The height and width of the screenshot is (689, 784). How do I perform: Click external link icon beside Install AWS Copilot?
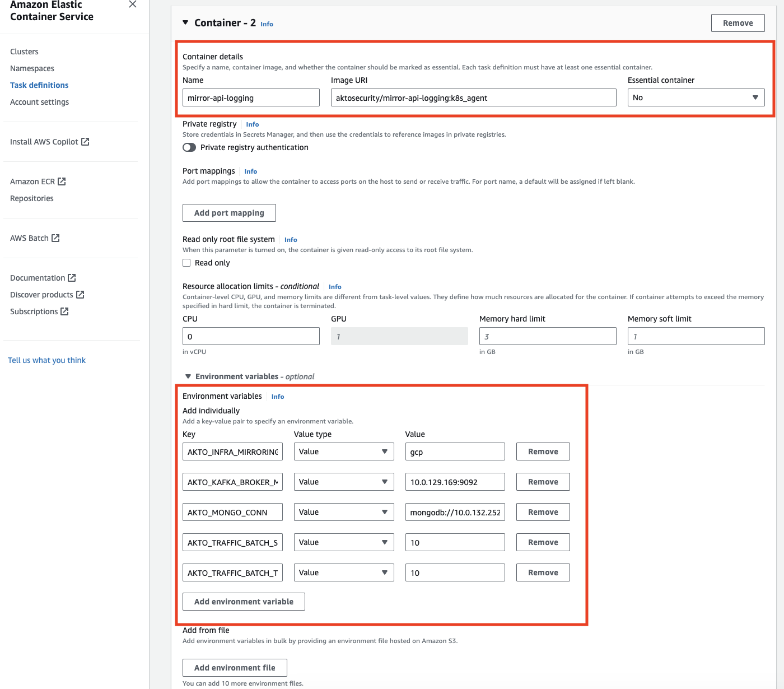[x=85, y=142]
